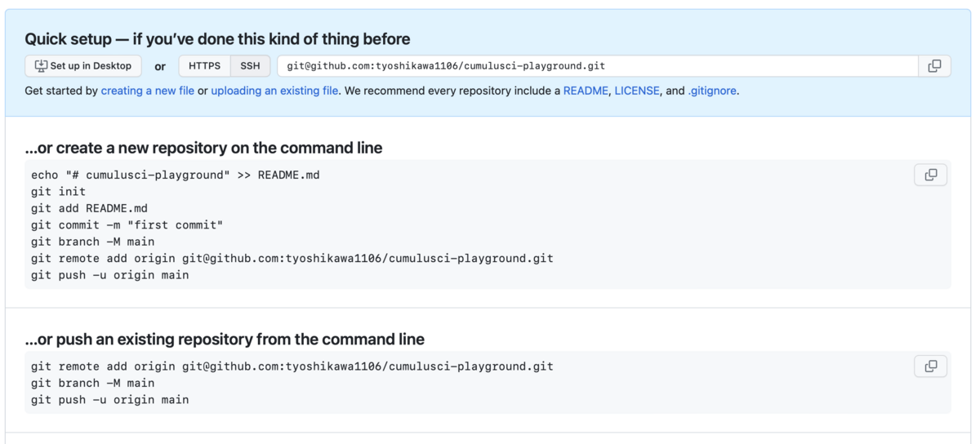The height and width of the screenshot is (444, 980).
Task: Open the .gitignore link
Action: coord(712,91)
